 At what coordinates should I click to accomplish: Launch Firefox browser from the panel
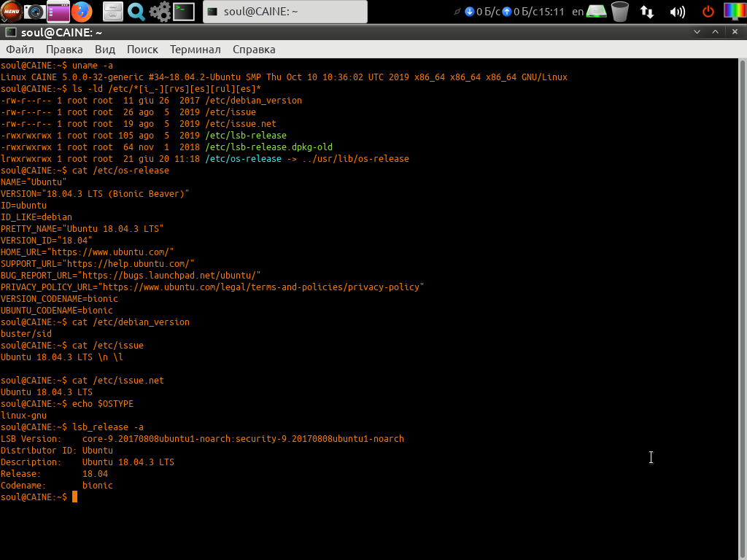click(x=82, y=12)
